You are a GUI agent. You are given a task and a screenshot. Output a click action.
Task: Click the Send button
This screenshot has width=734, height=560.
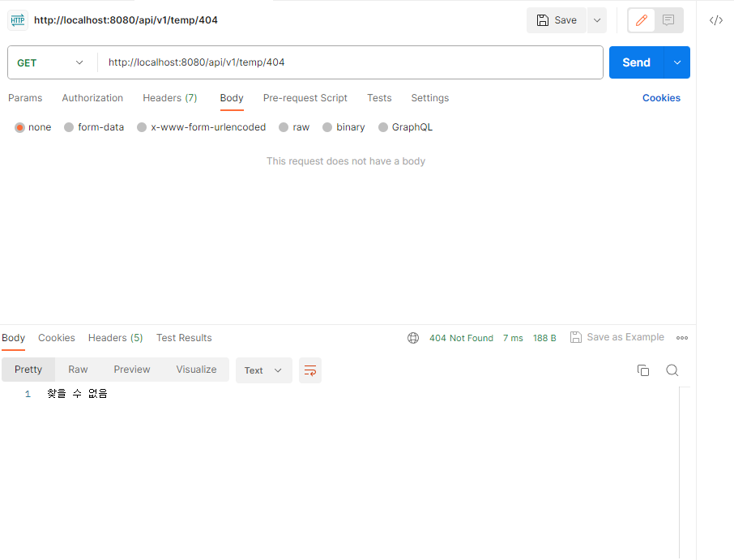click(636, 62)
